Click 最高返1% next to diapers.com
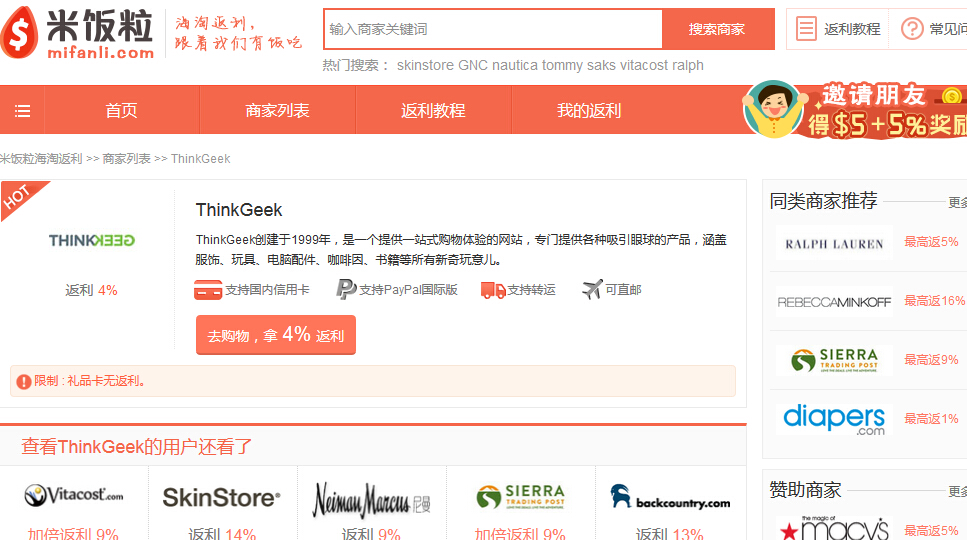The height and width of the screenshot is (540, 967). click(x=931, y=419)
